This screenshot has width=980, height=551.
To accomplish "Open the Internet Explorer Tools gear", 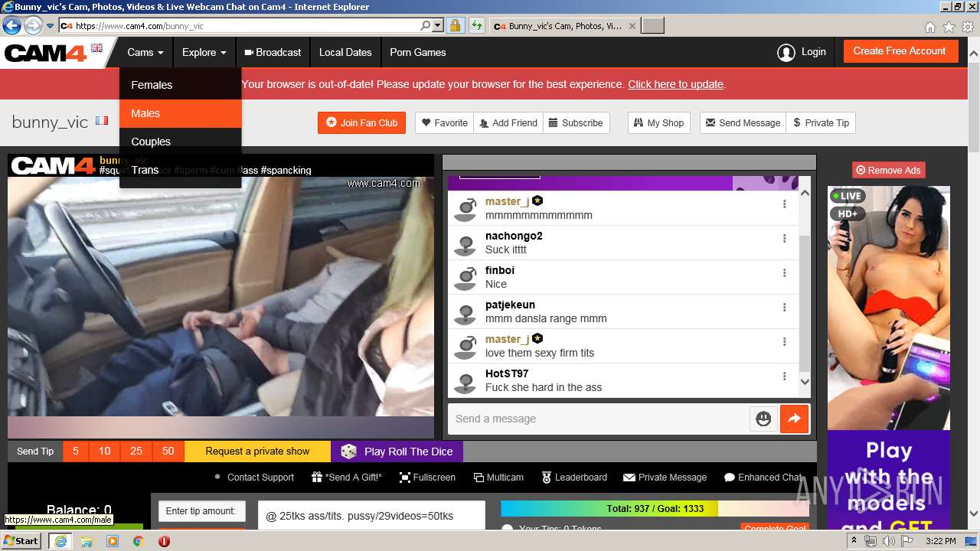I will pos(968,27).
